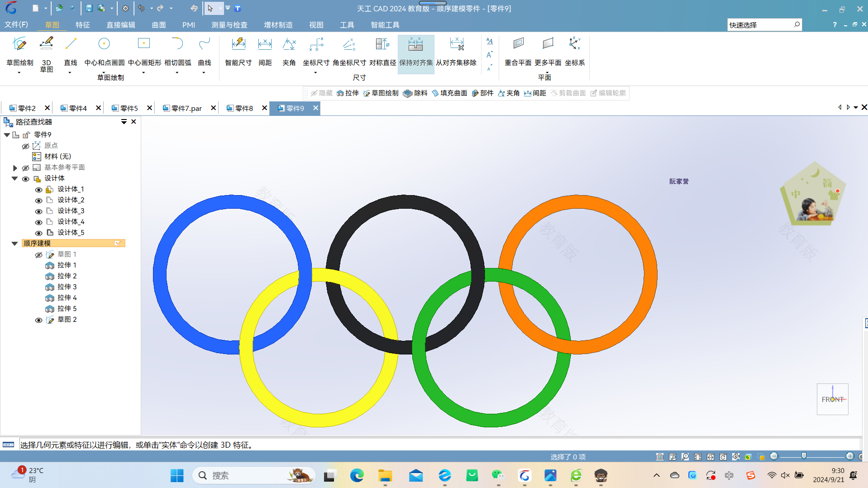
Task: Click the zoom slider handle in status bar
Action: click(x=804, y=456)
